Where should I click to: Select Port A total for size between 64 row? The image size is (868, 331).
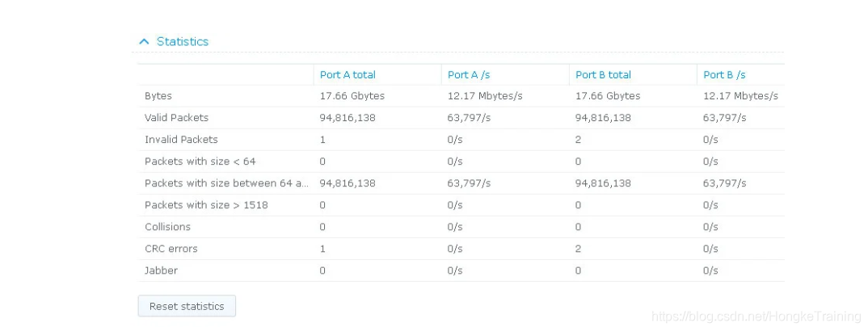click(x=348, y=183)
